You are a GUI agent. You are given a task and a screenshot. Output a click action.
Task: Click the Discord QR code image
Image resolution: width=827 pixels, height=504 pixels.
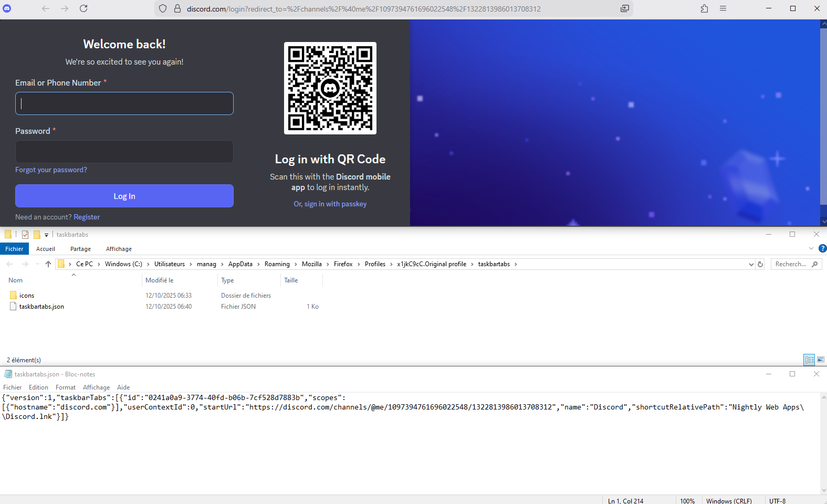tap(330, 88)
